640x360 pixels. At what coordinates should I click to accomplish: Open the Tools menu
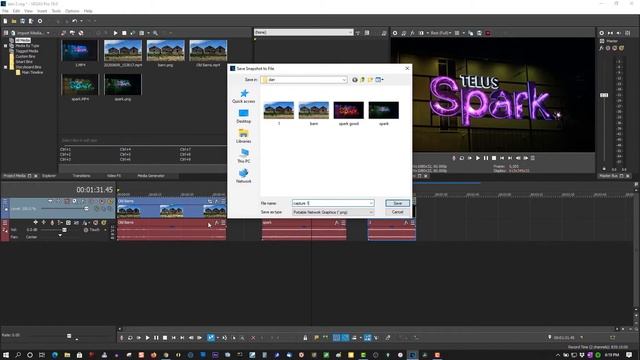[56, 11]
